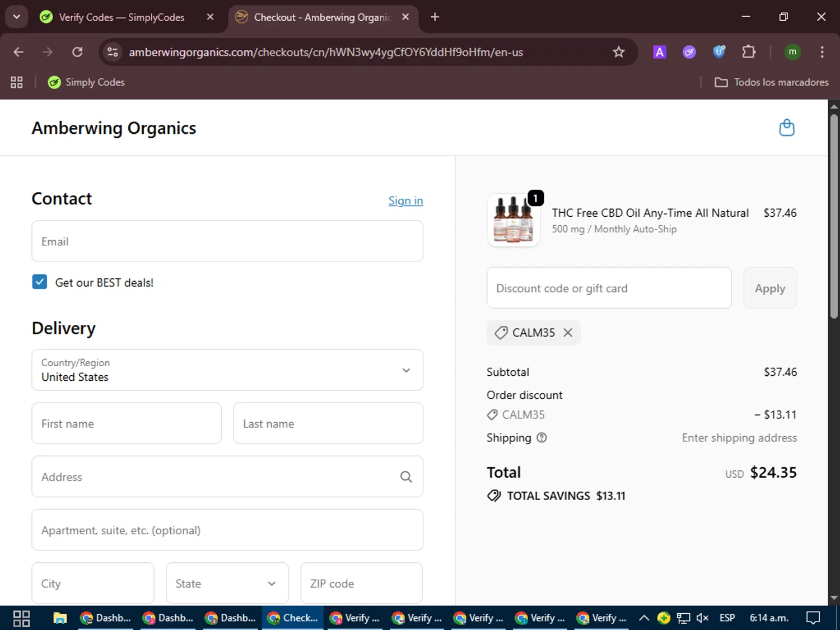
Task: Switch to the Check... taskbar window
Action: pyautogui.click(x=293, y=618)
